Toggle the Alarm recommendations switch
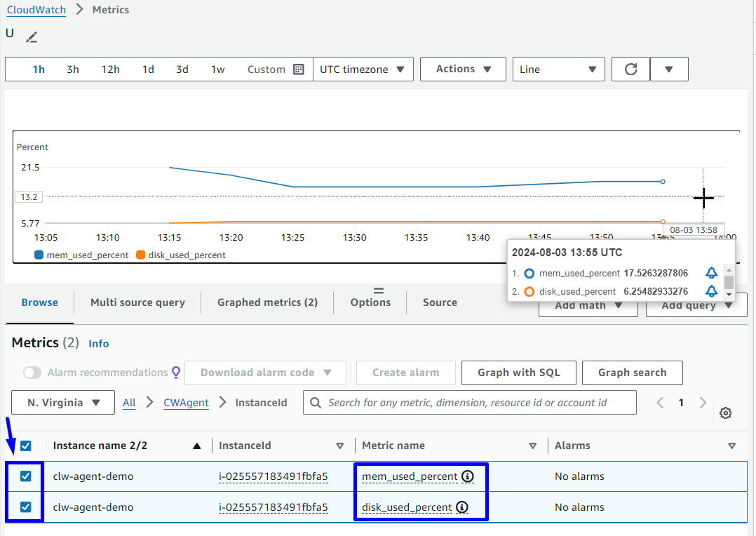 [32, 373]
